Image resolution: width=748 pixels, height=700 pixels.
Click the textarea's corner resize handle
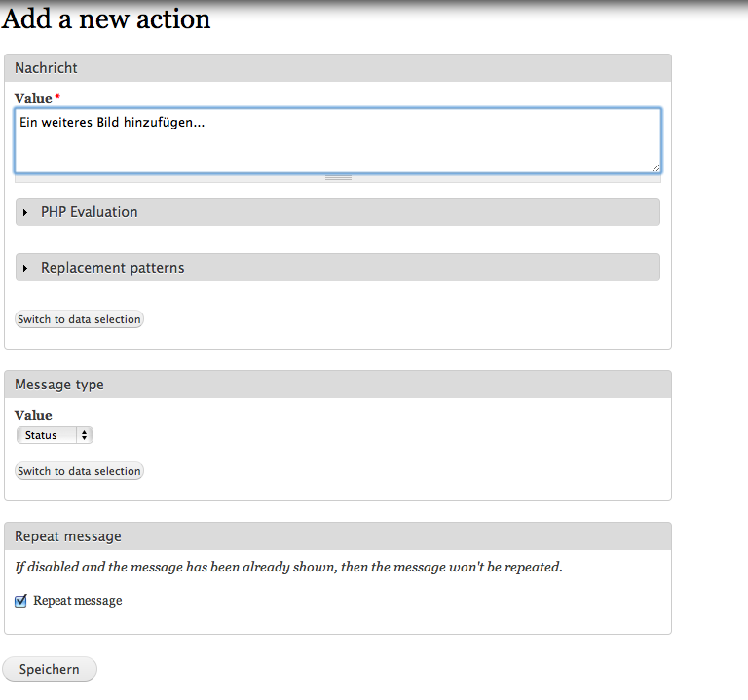655,167
